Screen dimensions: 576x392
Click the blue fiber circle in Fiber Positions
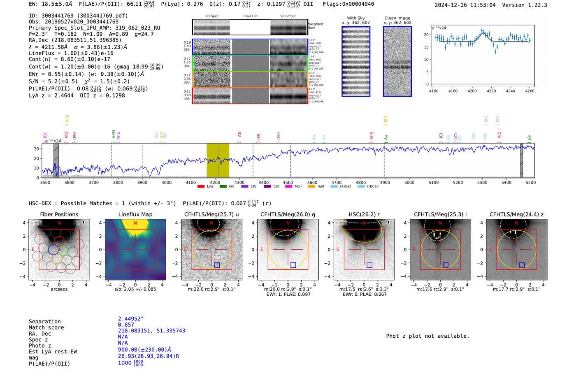pos(53,249)
